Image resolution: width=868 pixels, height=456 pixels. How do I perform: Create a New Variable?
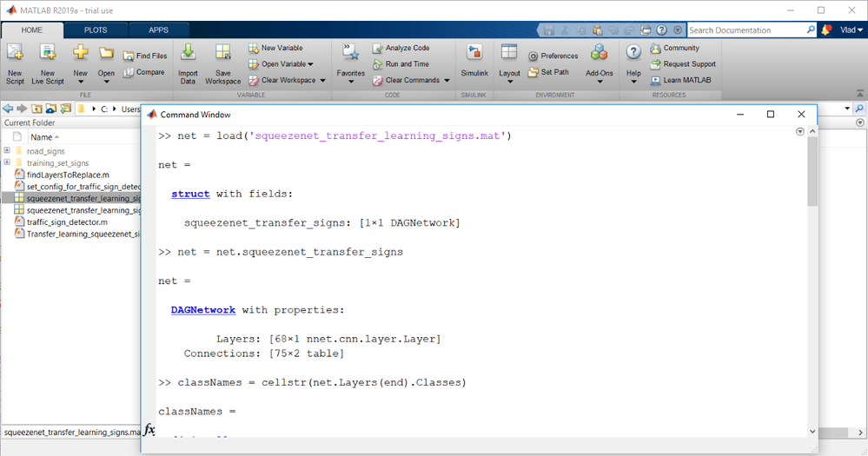point(275,48)
